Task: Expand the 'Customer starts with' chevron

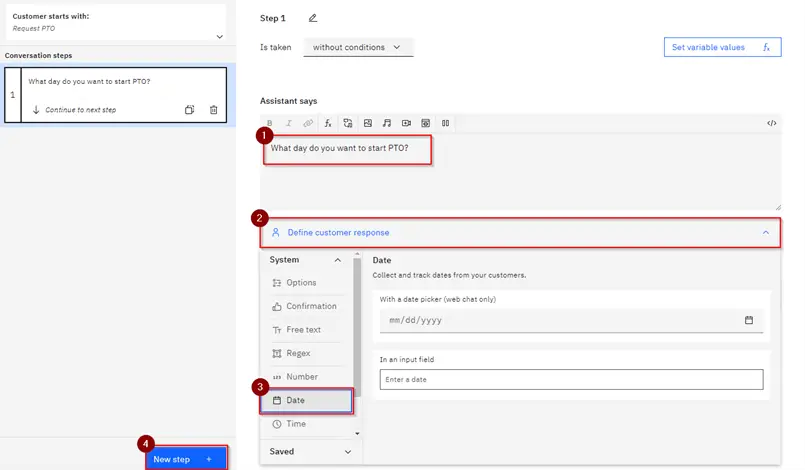Action: coord(220,37)
